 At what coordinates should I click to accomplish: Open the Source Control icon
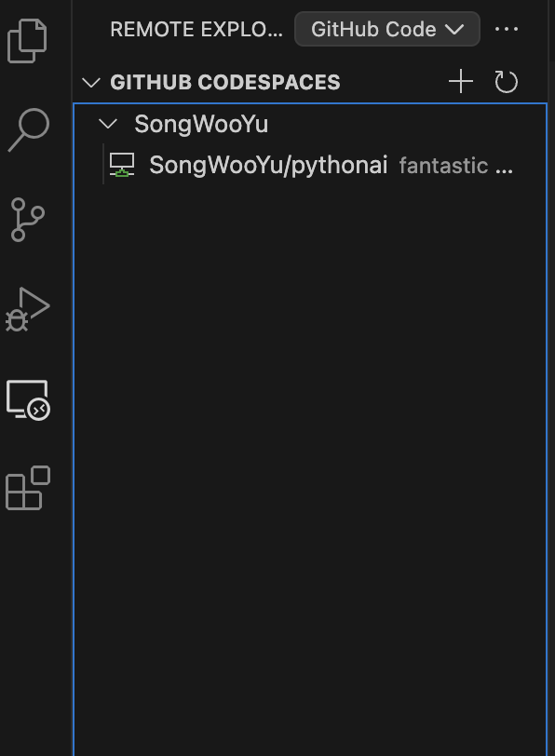pyautogui.click(x=28, y=217)
